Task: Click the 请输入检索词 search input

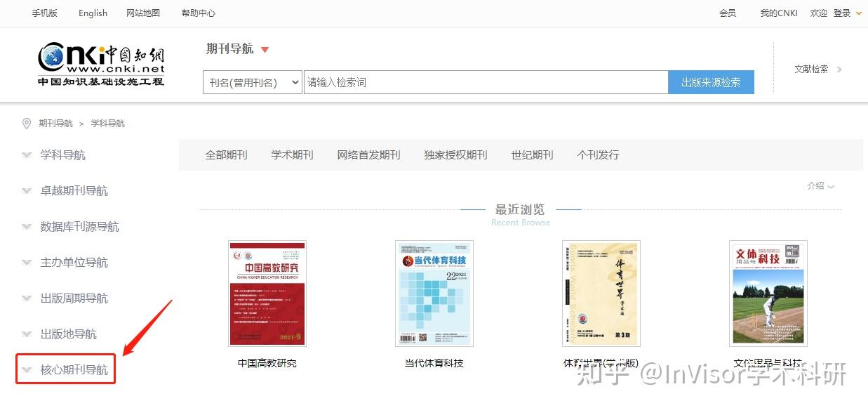Action: 486,82
